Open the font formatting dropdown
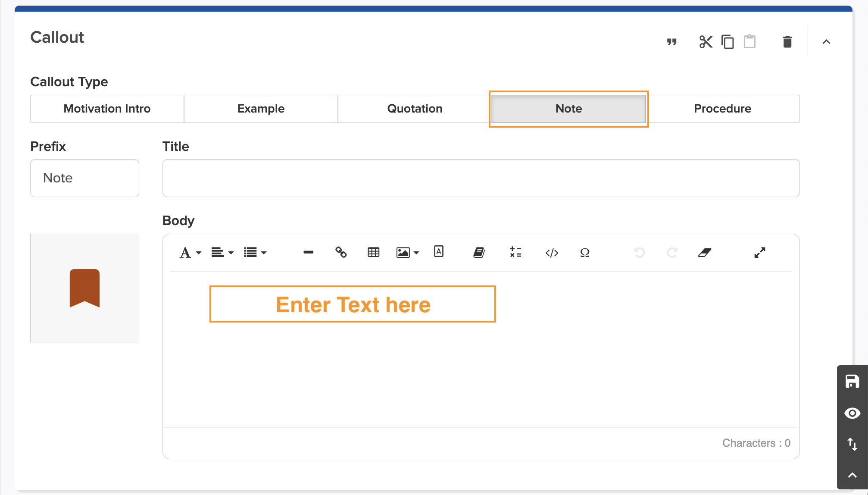The width and height of the screenshot is (868, 495). pos(190,253)
